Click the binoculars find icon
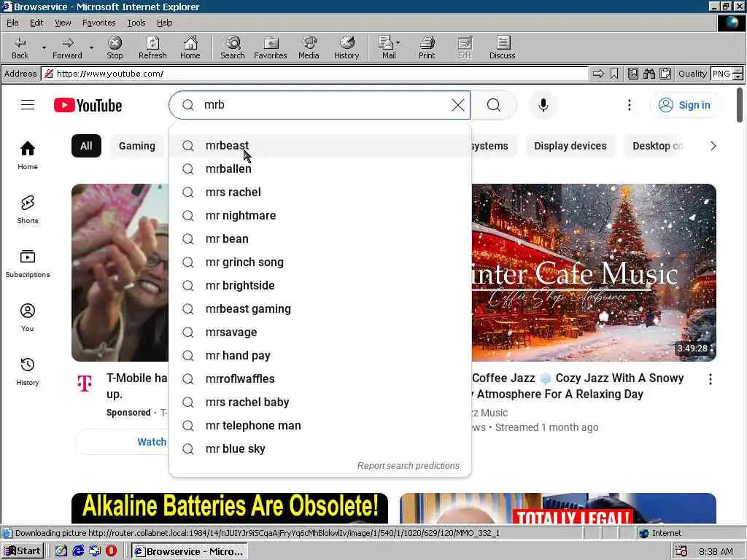Screen dimensions: 747x560 [649, 74]
